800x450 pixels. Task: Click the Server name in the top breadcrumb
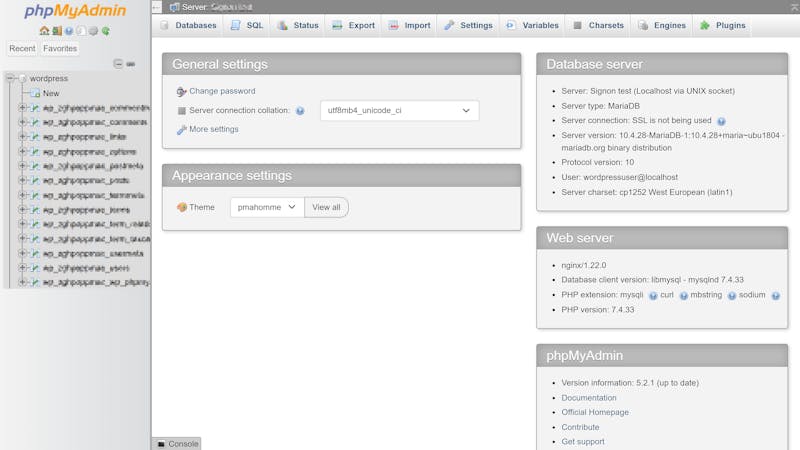click(232, 7)
